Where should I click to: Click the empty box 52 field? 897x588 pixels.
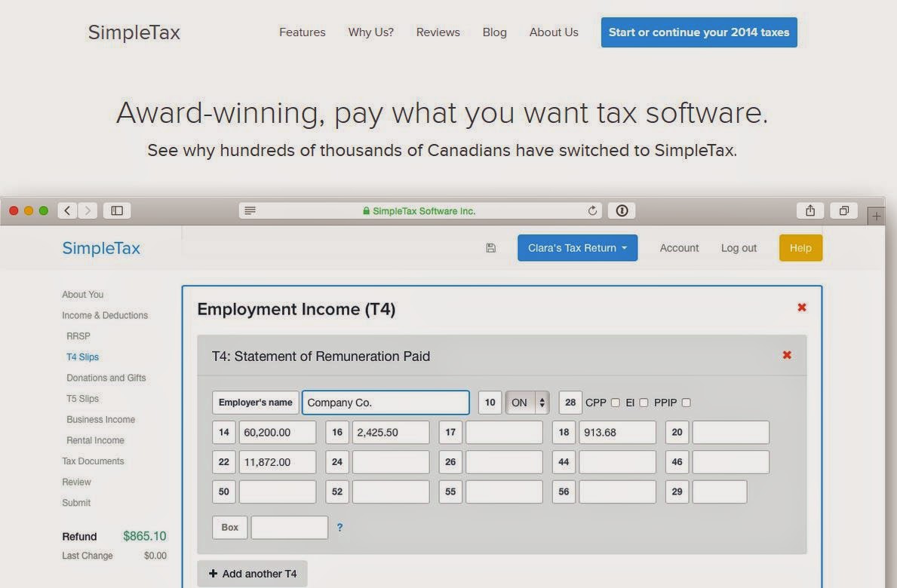(391, 492)
